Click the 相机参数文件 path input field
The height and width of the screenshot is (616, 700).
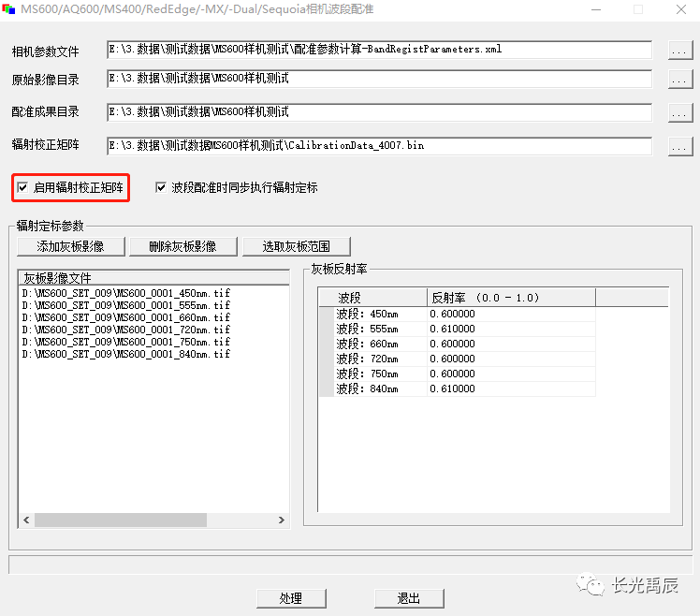coord(378,50)
